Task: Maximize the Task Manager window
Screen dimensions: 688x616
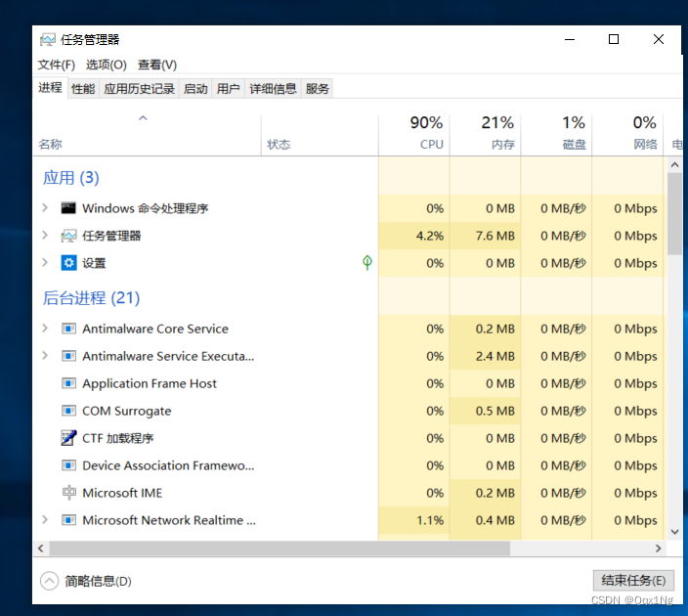Action: [x=614, y=39]
